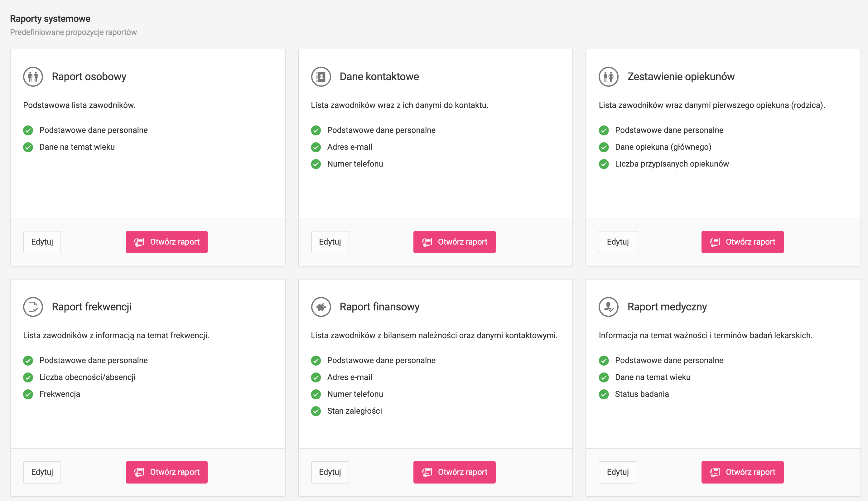This screenshot has width=868, height=501.
Task: Click the Raport osobowy people icon
Action: tap(33, 76)
